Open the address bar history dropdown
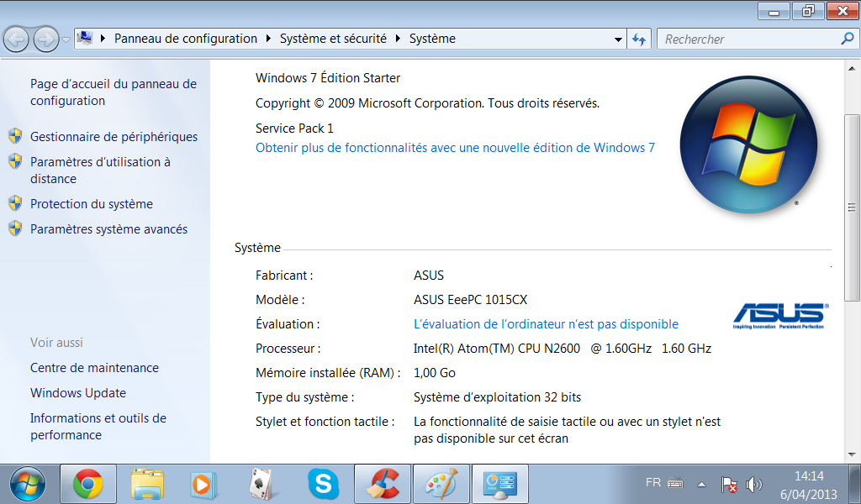The image size is (861, 504). 618,39
